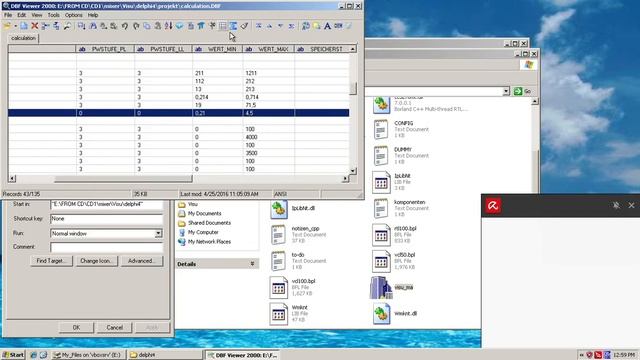
Task: Open the Edit menu in DBF Viewer
Action: pyautogui.click(x=22, y=15)
